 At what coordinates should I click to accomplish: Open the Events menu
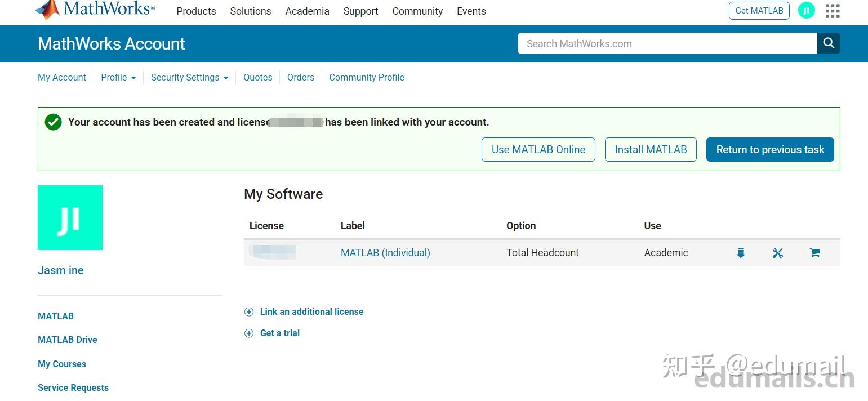pyautogui.click(x=471, y=11)
